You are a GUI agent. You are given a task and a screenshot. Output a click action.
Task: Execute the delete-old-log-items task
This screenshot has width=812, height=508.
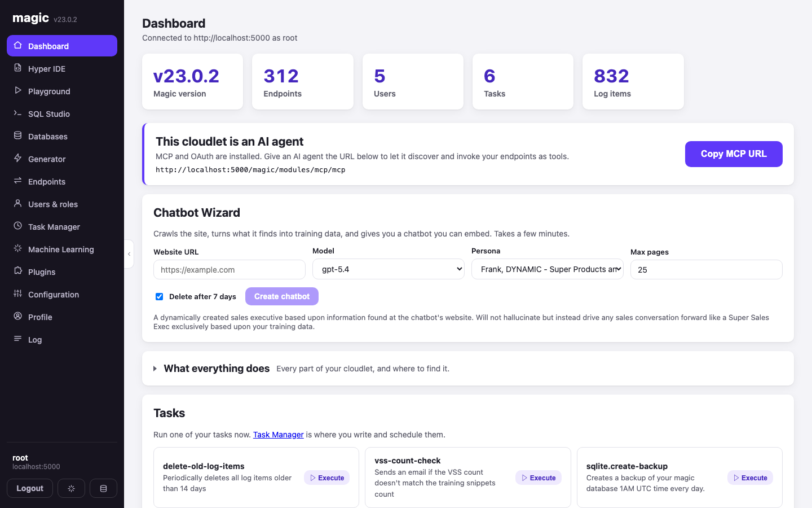327,478
